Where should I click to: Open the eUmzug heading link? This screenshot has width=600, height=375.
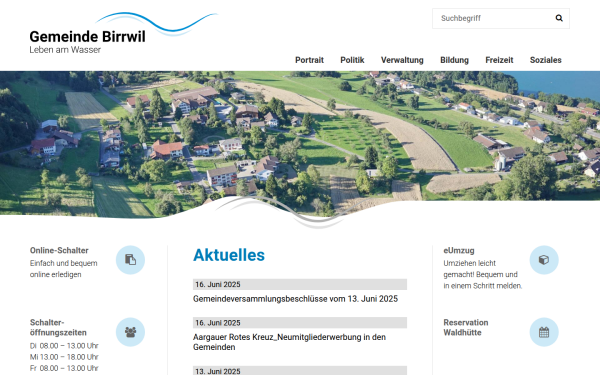click(x=459, y=250)
